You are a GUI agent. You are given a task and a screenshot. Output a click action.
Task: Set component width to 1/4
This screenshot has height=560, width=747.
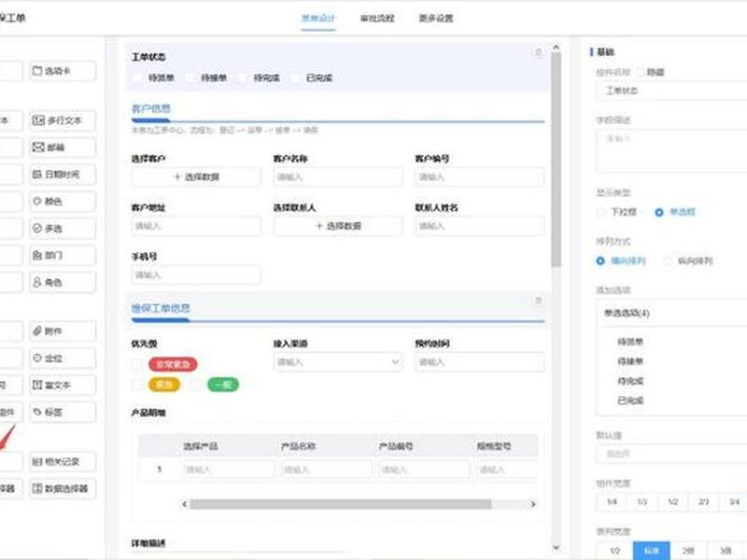coord(612,502)
